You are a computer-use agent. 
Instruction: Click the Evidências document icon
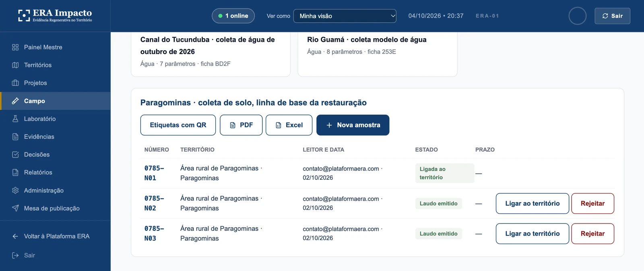click(15, 137)
